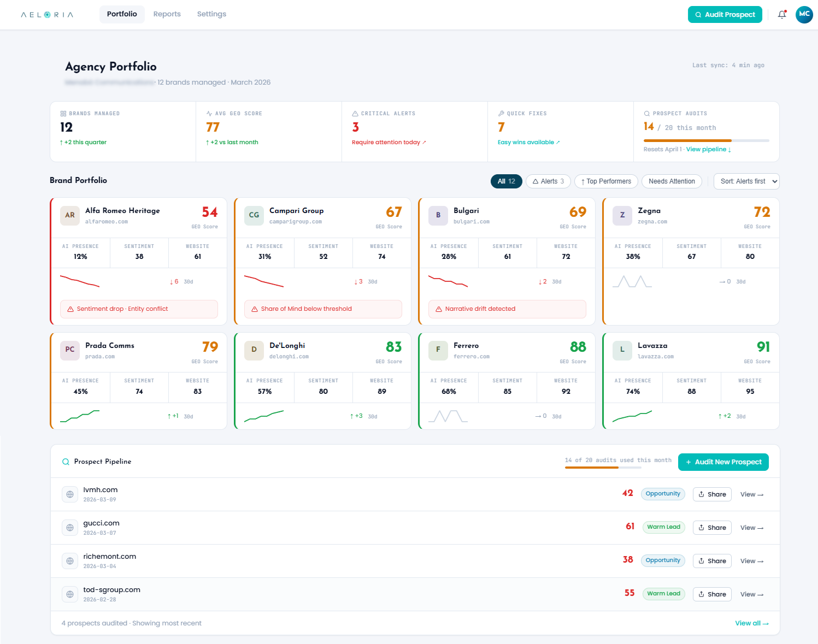The width and height of the screenshot is (818, 644).
Task: Click globe icon beside gucci.com
Action: click(x=70, y=528)
